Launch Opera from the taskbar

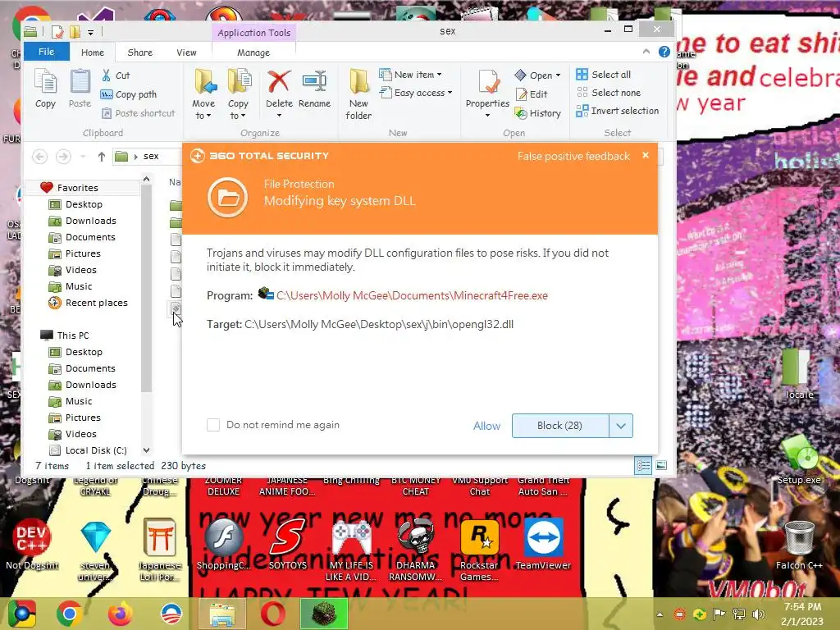(272, 614)
